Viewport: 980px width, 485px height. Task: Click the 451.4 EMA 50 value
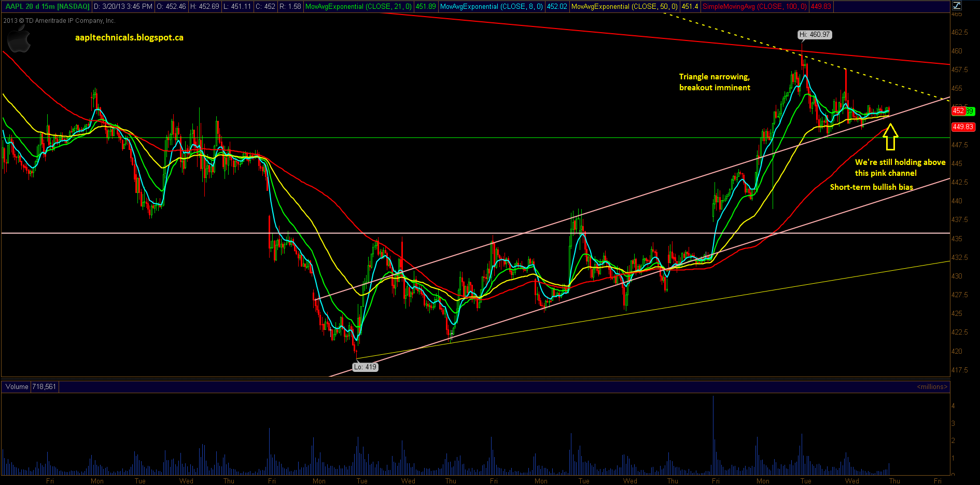pyautogui.click(x=690, y=7)
